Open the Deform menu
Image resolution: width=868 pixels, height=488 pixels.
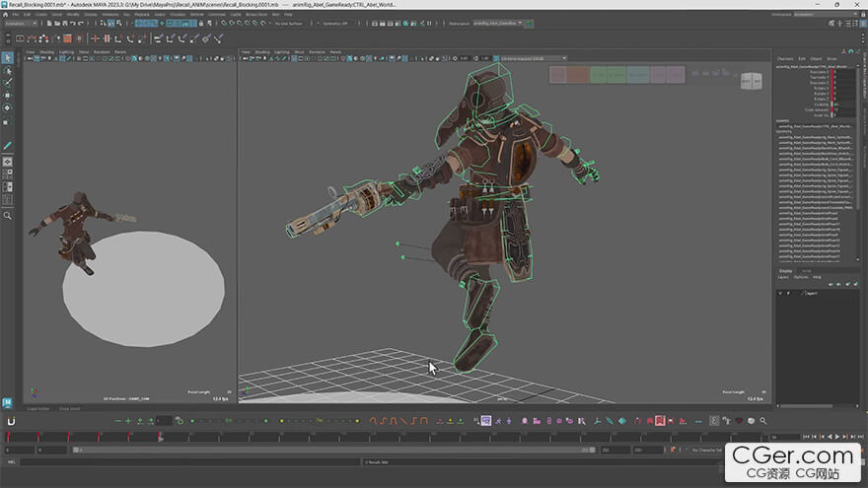[x=196, y=15]
